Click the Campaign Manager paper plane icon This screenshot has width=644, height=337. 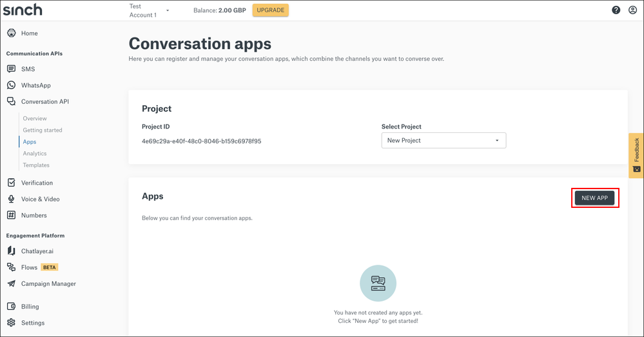pyautogui.click(x=12, y=283)
